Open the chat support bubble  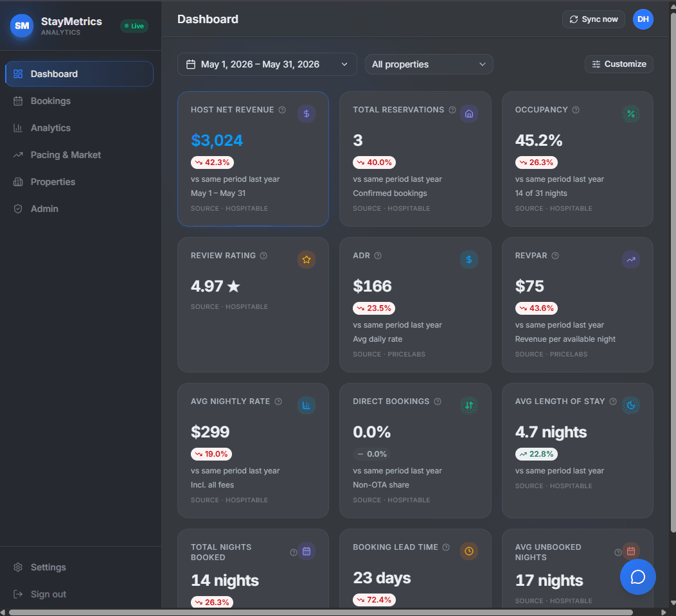point(637,577)
